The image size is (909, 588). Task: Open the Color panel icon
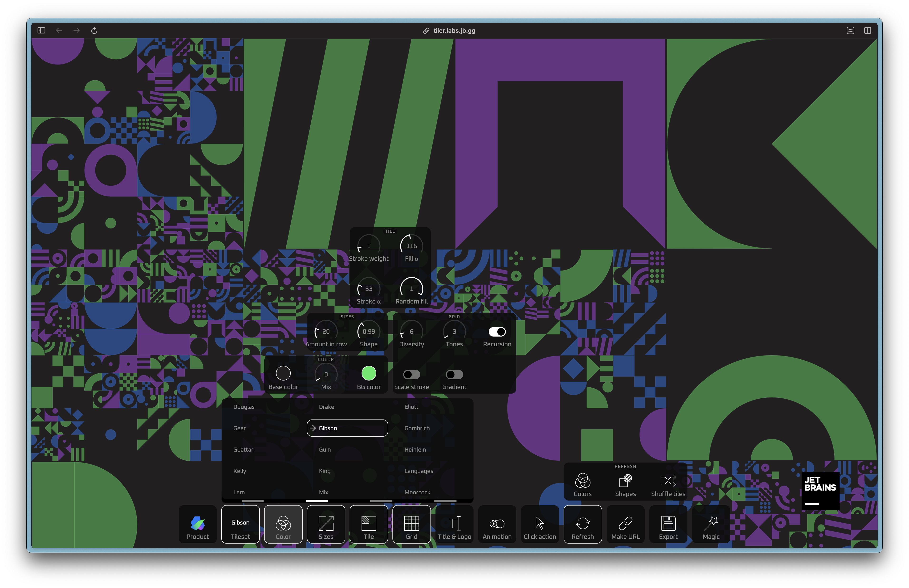pyautogui.click(x=283, y=524)
